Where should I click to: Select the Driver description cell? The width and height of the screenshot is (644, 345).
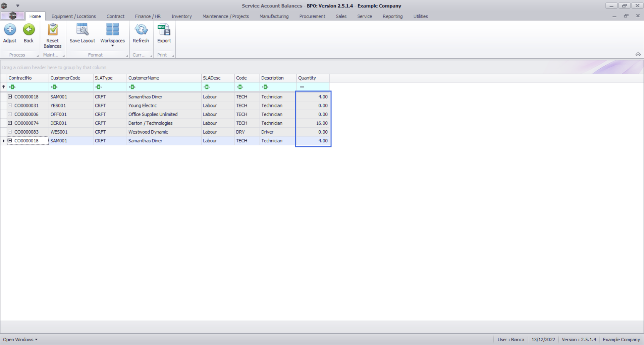278,132
